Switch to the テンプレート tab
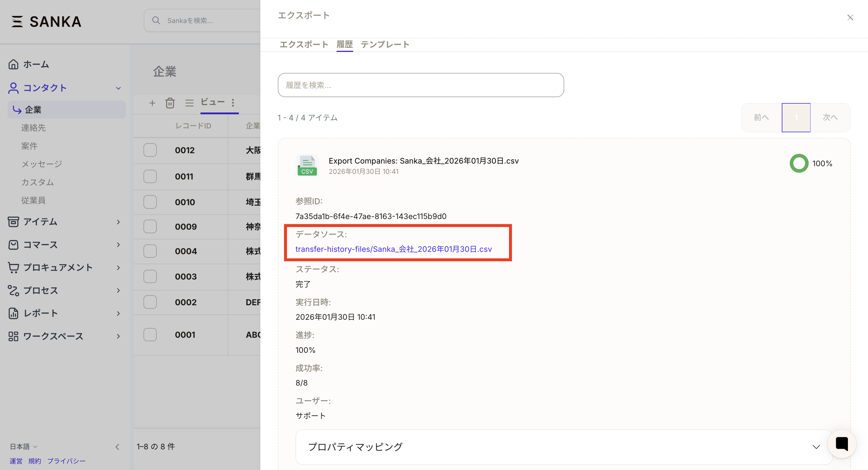This screenshot has width=868, height=470. click(x=385, y=44)
